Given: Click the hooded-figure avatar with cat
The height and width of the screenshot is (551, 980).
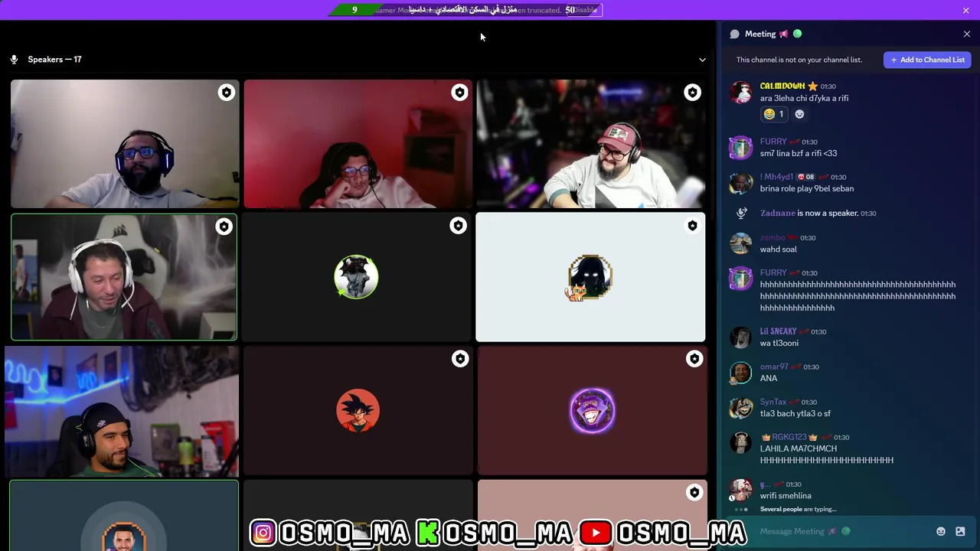Looking at the screenshot, I should (x=590, y=278).
